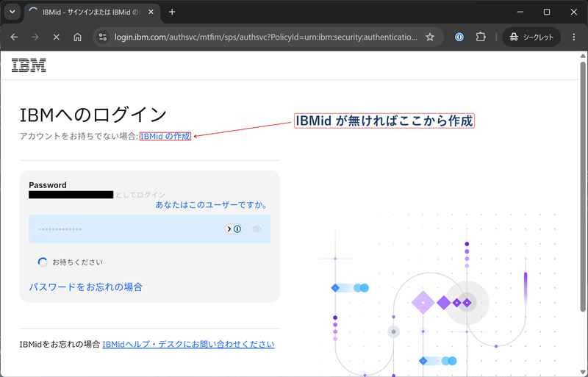Go back to the previous page
This screenshot has height=377, width=588.
(x=14, y=37)
